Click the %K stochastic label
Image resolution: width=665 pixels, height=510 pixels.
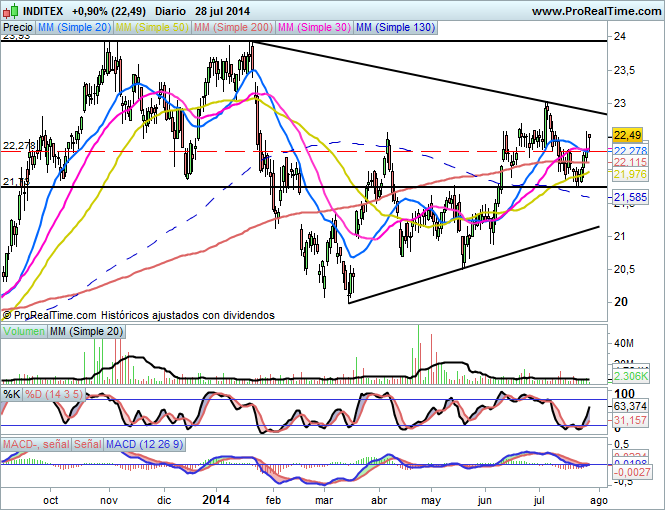tap(12, 395)
